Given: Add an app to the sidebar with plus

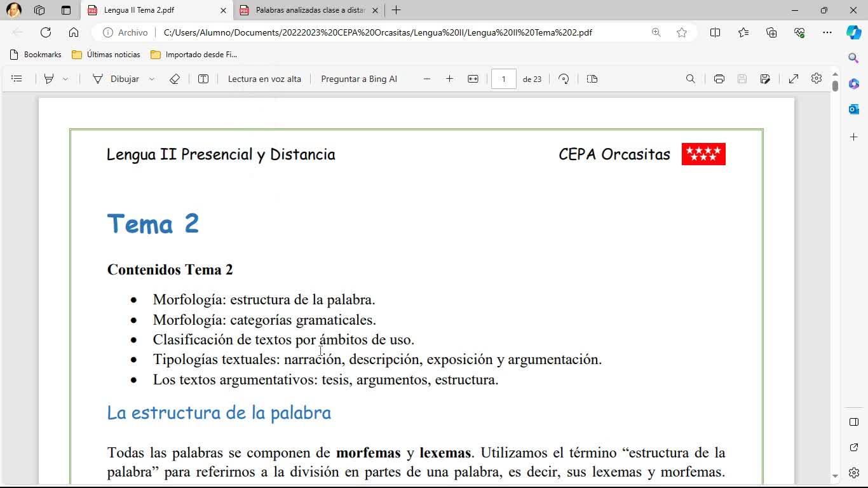Looking at the screenshot, I should pos(853,137).
